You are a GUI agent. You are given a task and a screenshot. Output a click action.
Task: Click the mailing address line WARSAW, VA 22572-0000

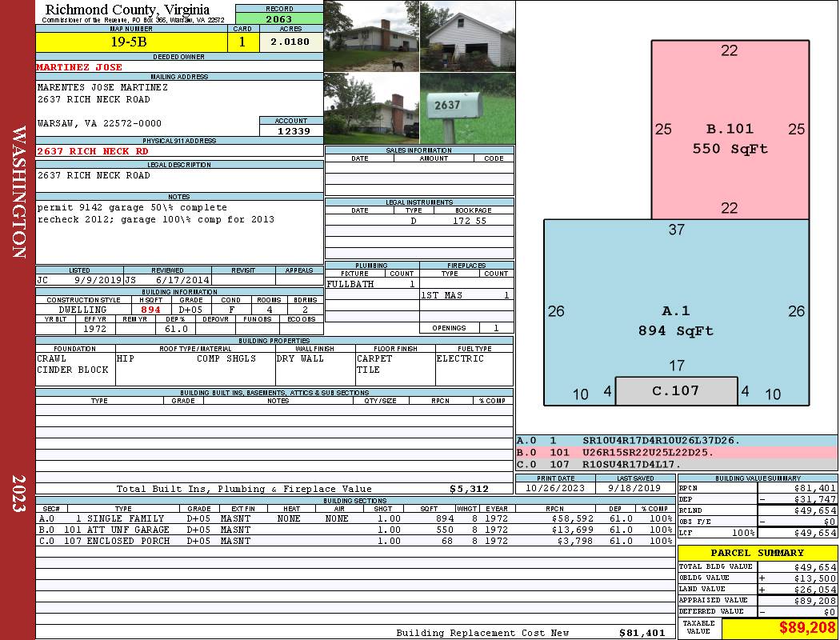[x=99, y=123]
